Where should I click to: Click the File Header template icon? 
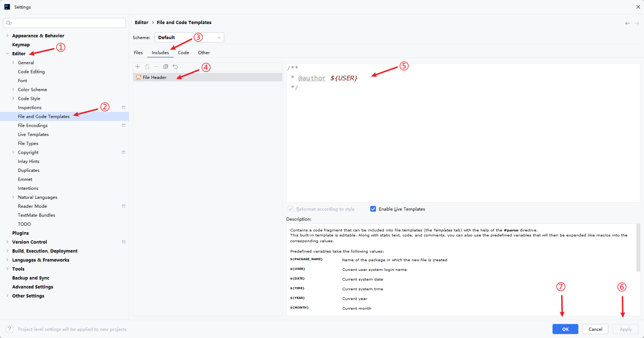[x=138, y=77]
